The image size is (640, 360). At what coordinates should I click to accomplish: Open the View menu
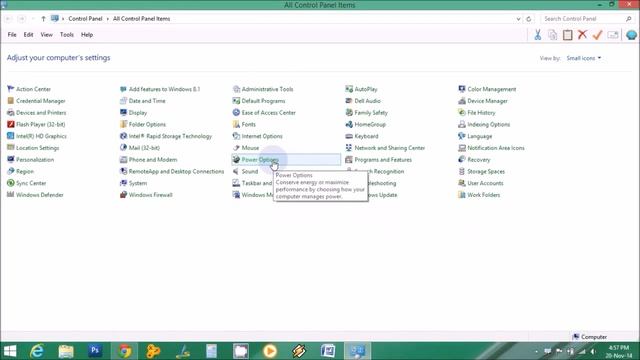pos(47,35)
